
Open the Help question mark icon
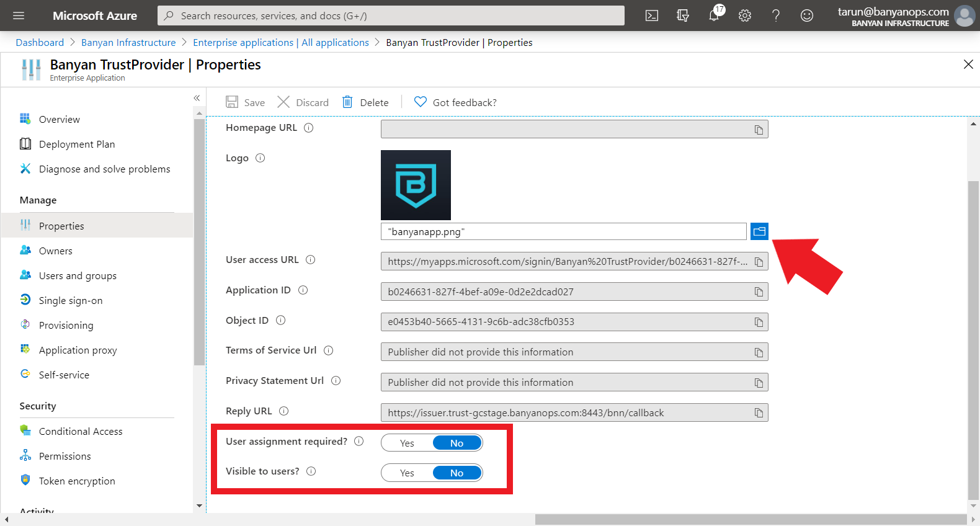(x=776, y=16)
